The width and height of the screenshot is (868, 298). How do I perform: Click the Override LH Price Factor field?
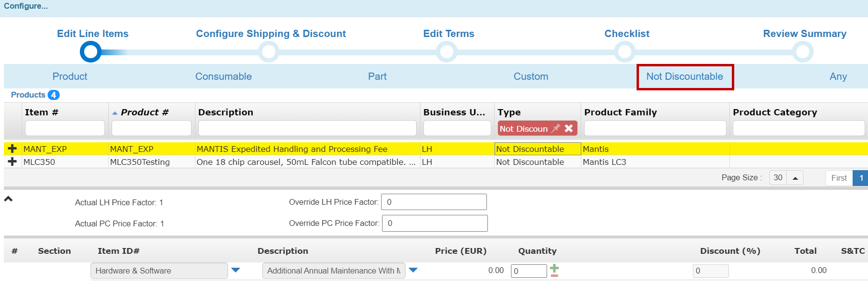[x=434, y=202]
